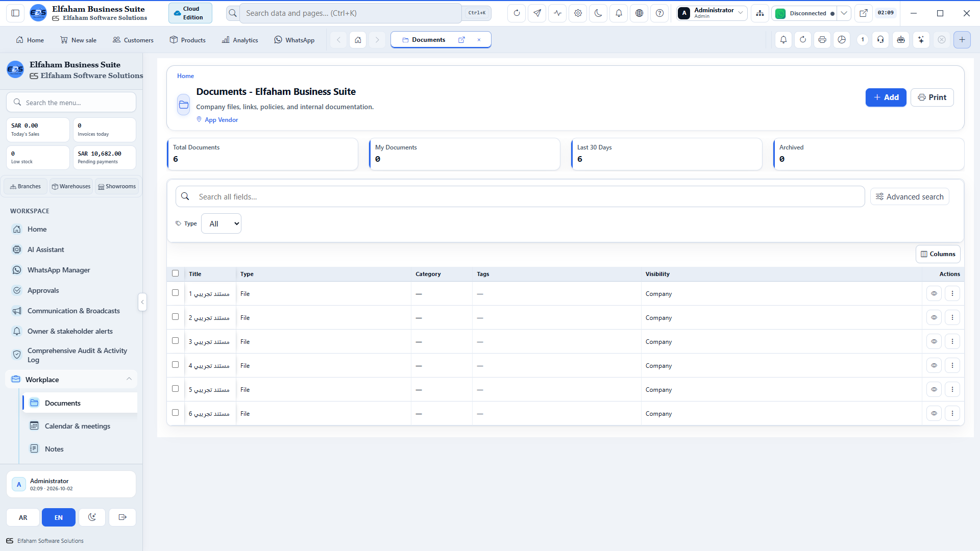Image resolution: width=980 pixels, height=551 pixels.
Task: Open the Type filter dropdown
Action: (221, 223)
